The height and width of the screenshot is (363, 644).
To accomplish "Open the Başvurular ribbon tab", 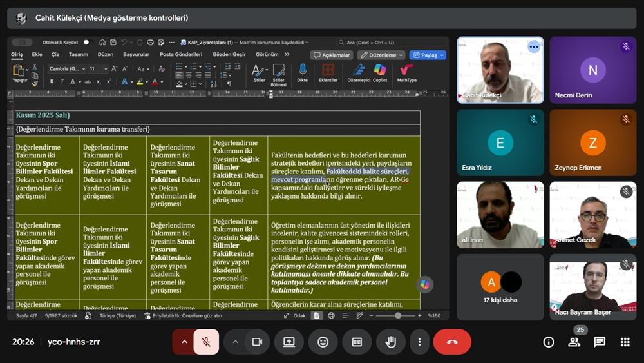I will pyautogui.click(x=136, y=55).
